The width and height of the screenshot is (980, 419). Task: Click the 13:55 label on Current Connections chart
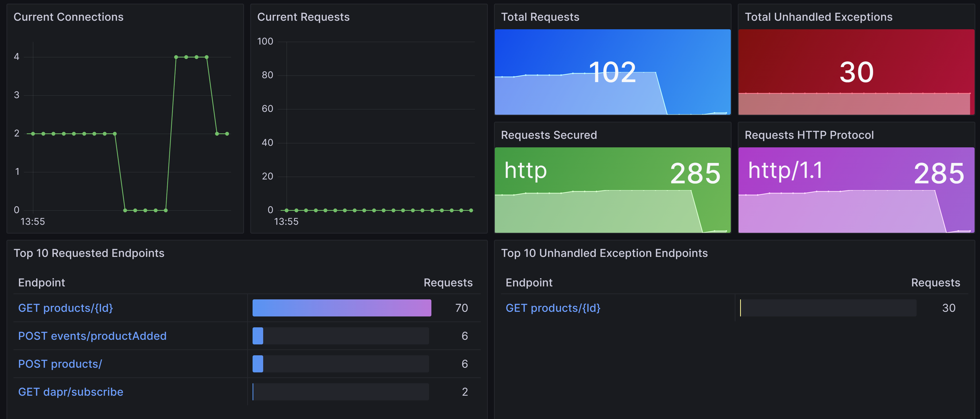[32, 221]
